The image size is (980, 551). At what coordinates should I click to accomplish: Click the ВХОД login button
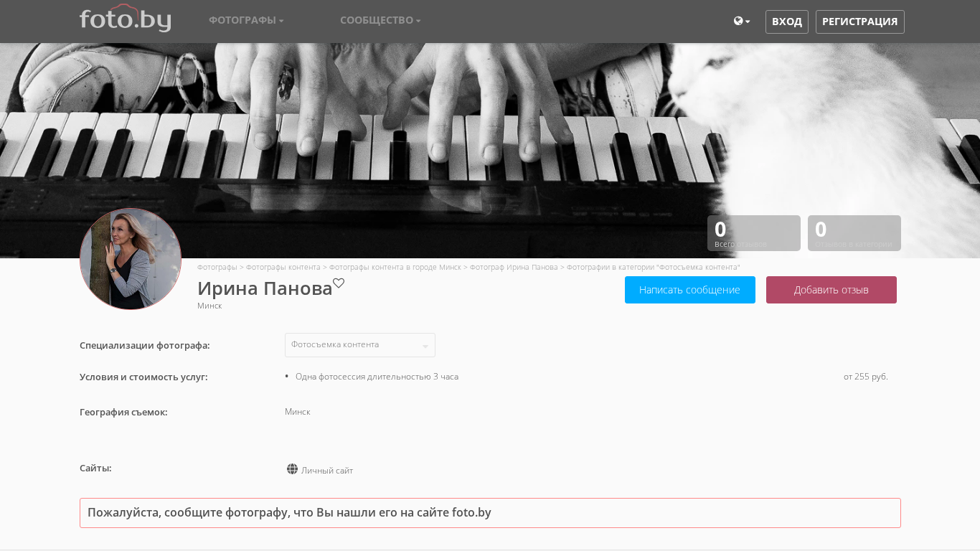point(787,22)
